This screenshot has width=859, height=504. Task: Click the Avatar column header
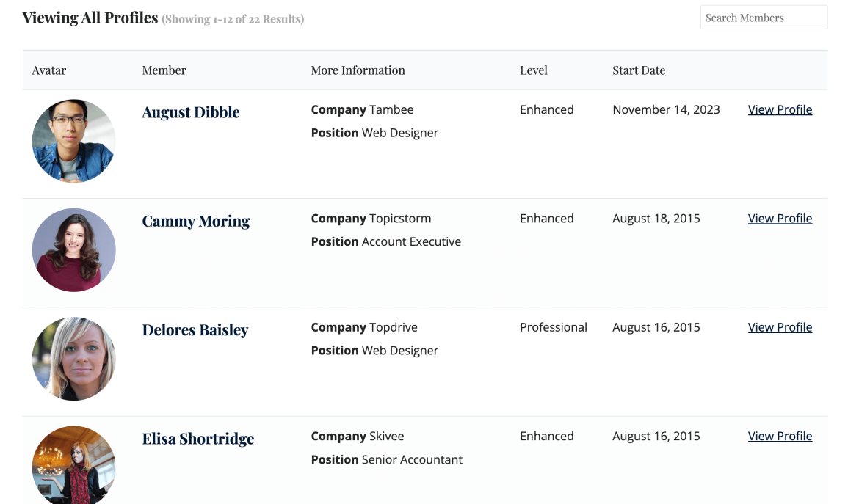click(48, 70)
